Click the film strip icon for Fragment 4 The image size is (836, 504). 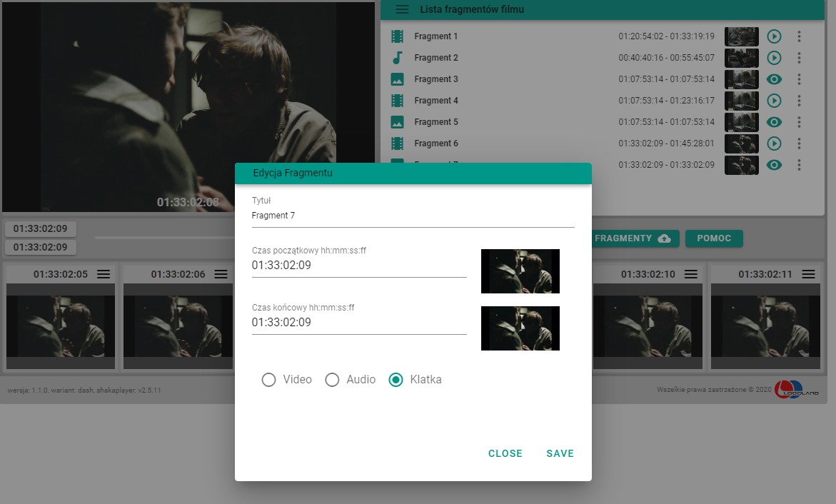(397, 100)
